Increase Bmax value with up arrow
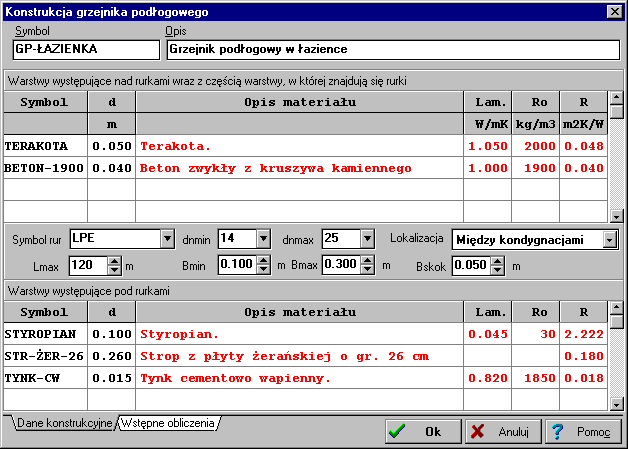Image resolution: width=628 pixels, height=449 pixels. pyautogui.click(x=369, y=261)
